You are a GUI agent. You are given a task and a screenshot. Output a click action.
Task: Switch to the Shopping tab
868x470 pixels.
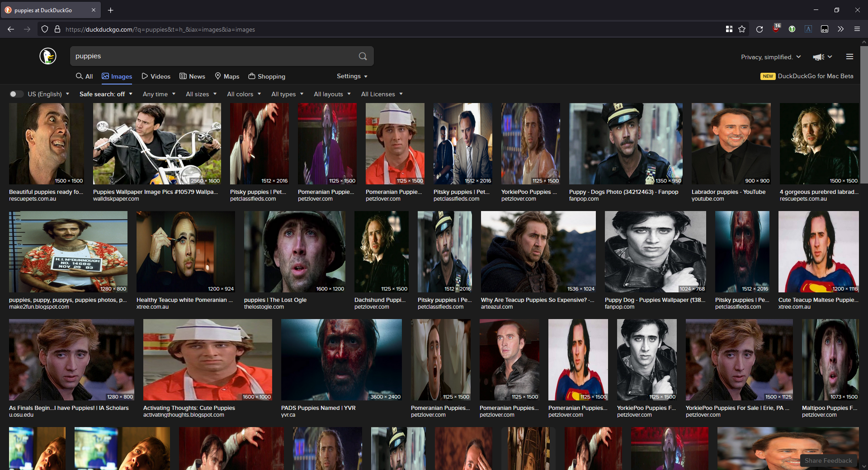tap(267, 76)
